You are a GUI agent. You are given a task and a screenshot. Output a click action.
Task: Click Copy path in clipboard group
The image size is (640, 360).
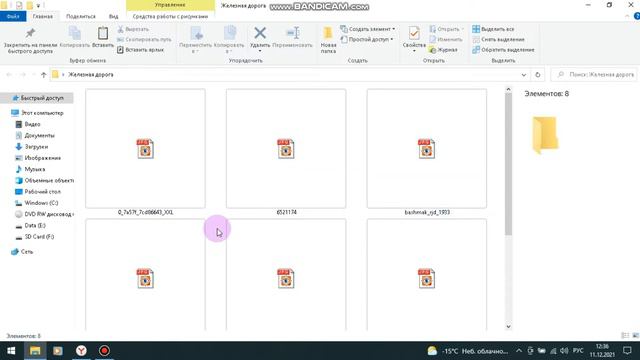(x=144, y=40)
